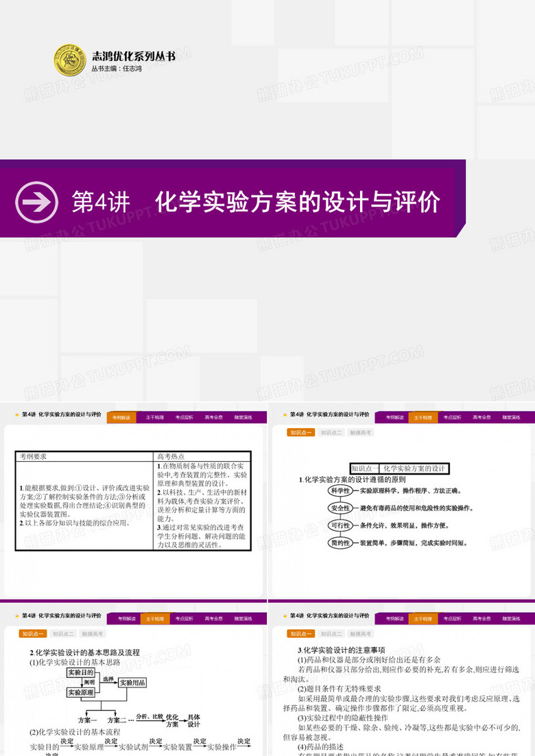Click the text 实验原理科学，操作程序、方法正确
Screen dimensions: 535x756
[x=411, y=491]
